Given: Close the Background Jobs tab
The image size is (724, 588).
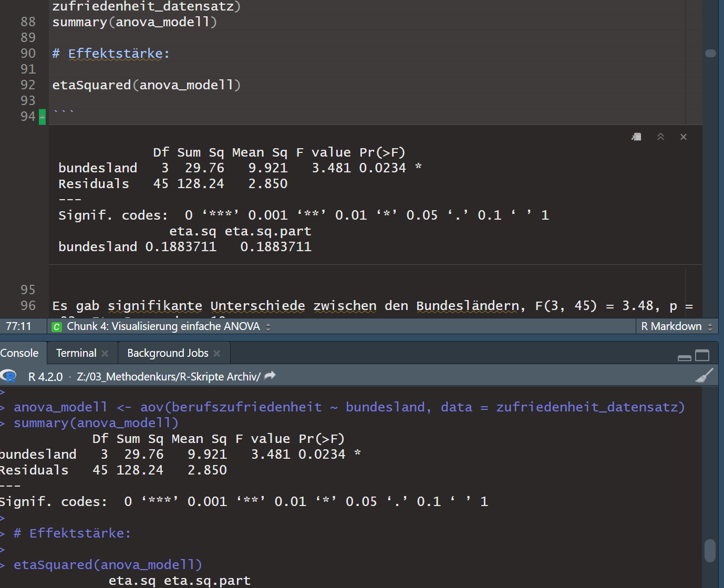Looking at the screenshot, I should (217, 353).
